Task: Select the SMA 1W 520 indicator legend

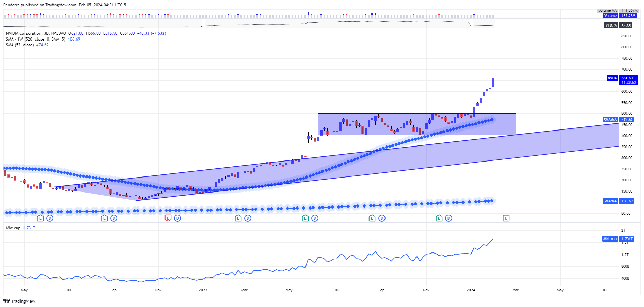Action: point(43,39)
